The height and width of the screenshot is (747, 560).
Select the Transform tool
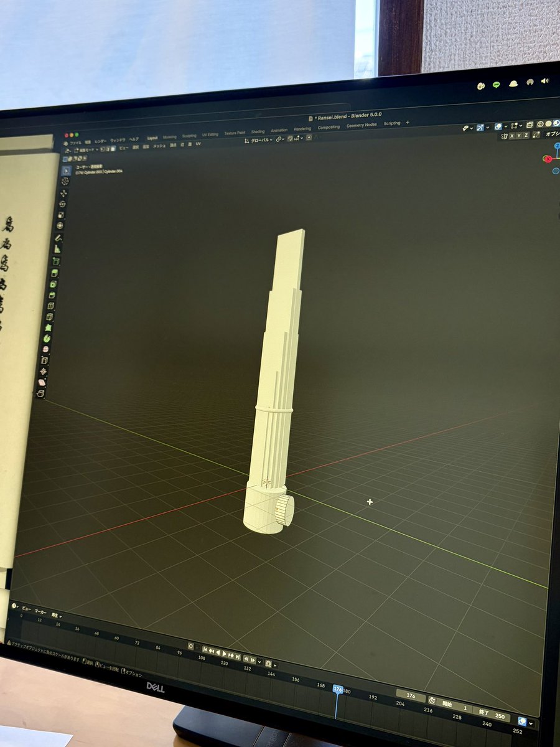(60, 225)
